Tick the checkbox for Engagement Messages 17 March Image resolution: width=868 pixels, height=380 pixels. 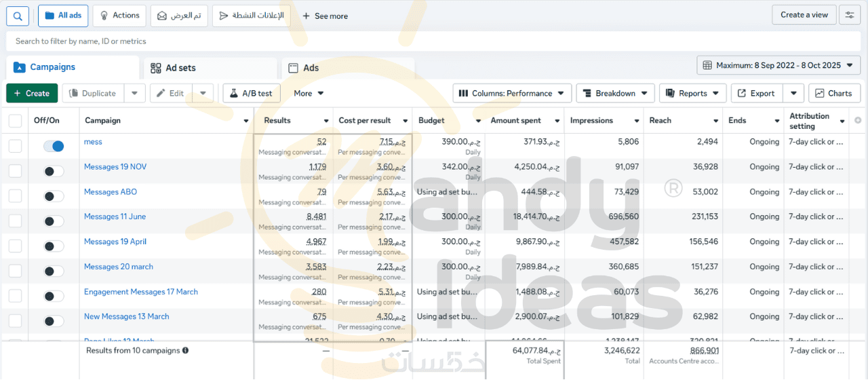tap(15, 297)
